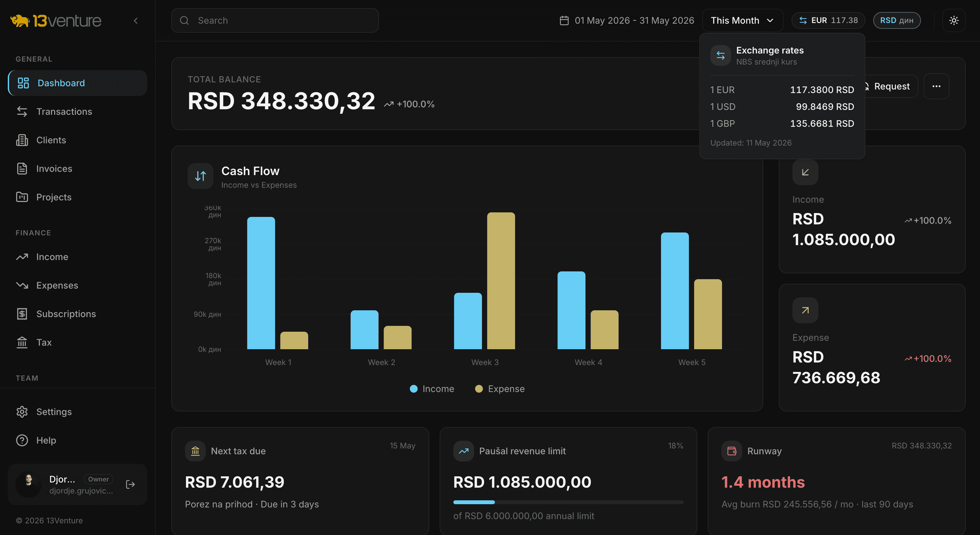Click the Invoices document icon
This screenshot has height=535, width=980.
[x=22, y=169]
